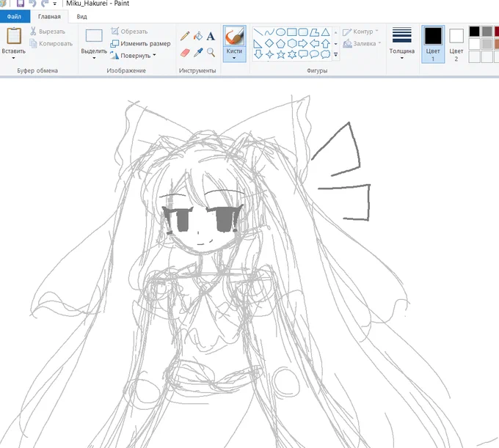Select the Color picker eyedropper tool
Viewport: 499px width, 448px height.
pyautogui.click(x=198, y=53)
